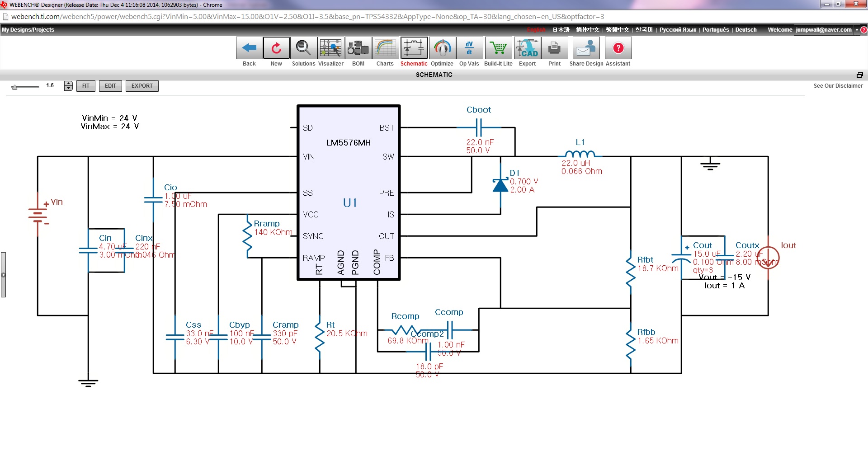Image resolution: width=868 pixels, height=470 pixels.
Task: Click the EXPORT button
Action: [142, 86]
